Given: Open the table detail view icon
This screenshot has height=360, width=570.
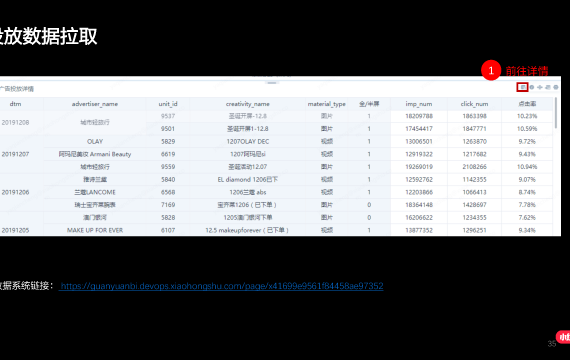Looking at the screenshot, I should tap(522, 87).
